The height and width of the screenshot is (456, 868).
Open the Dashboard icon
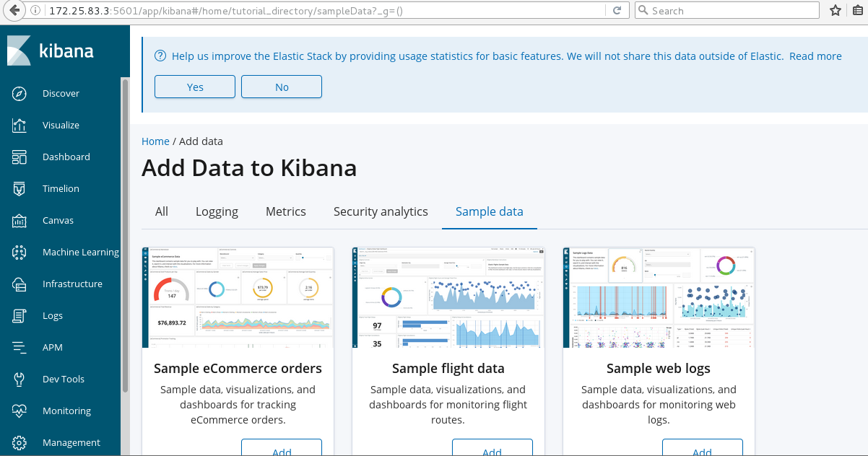19,157
